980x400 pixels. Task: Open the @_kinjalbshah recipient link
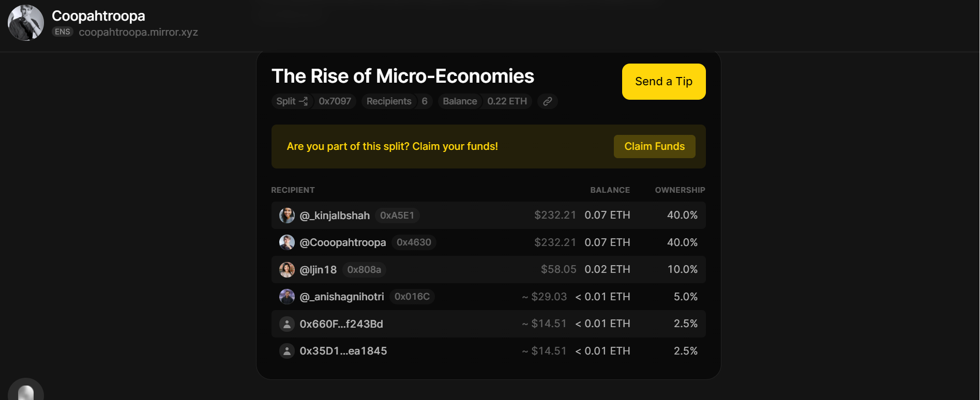coord(335,216)
